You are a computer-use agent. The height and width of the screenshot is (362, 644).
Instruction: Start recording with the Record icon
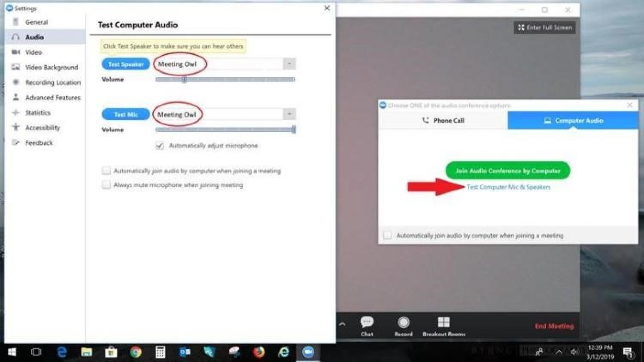point(403,322)
